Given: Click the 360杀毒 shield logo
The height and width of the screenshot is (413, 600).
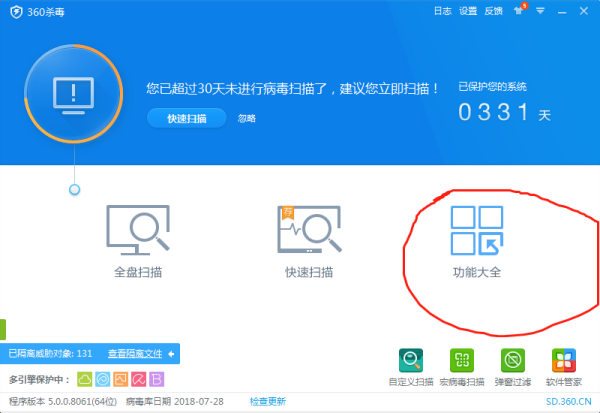Looking at the screenshot, I should [x=16, y=12].
